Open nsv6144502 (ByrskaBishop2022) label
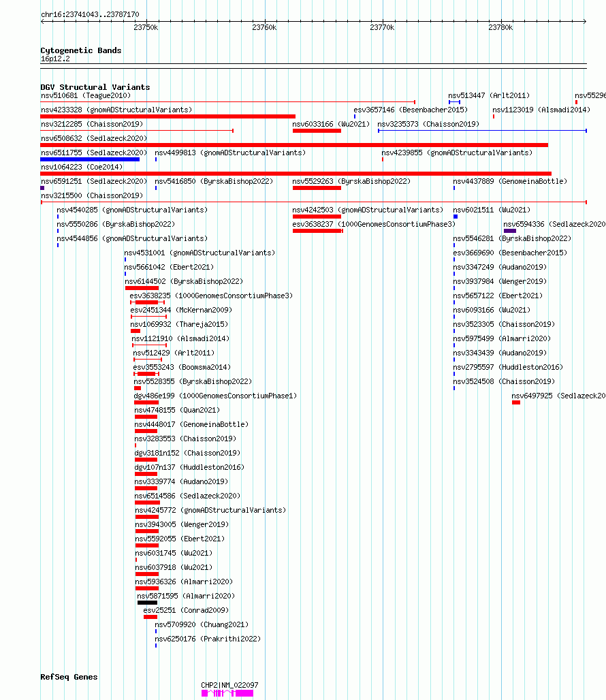The width and height of the screenshot is (606, 700). click(184, 281)
